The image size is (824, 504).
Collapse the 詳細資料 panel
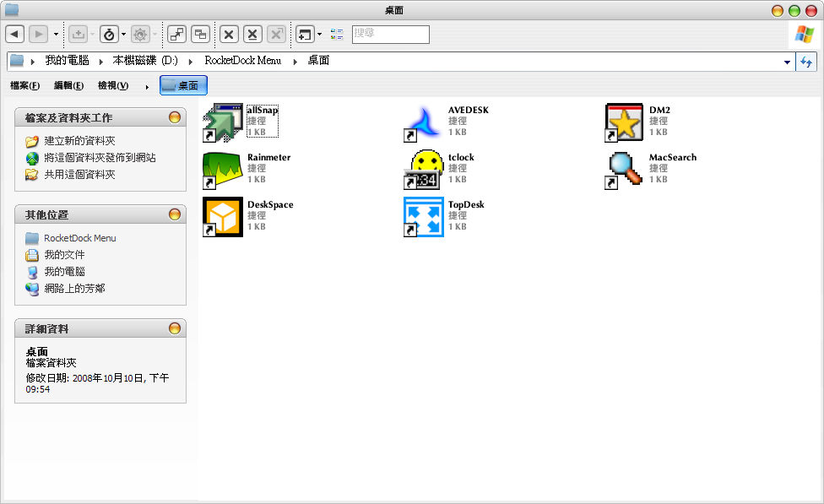175,328
